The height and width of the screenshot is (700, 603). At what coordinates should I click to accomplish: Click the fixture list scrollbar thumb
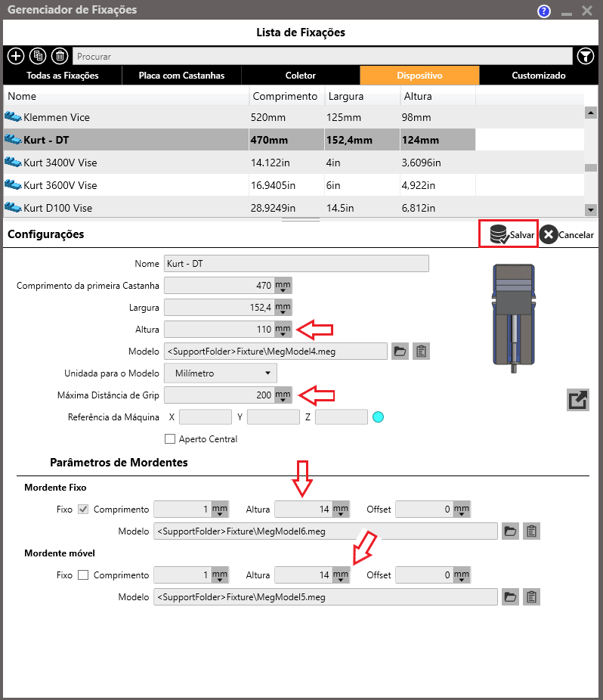click(x=591, y=168)
